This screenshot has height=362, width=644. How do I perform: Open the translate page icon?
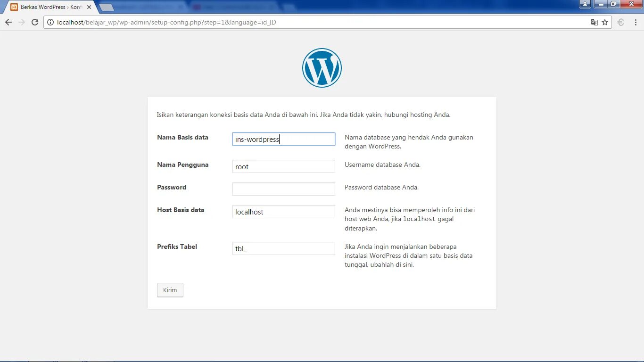click(594, 22)
